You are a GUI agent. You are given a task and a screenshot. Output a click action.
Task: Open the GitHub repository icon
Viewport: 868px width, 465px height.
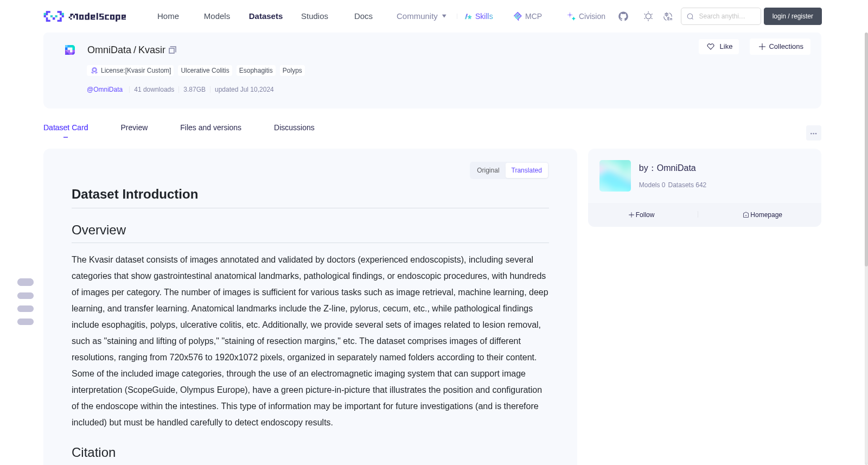point(623,16)
